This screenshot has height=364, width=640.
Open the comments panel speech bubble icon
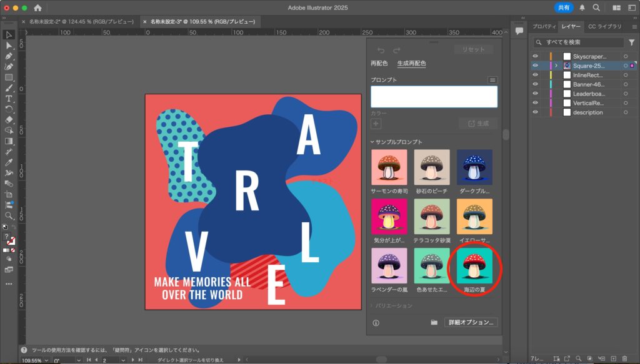519,31
